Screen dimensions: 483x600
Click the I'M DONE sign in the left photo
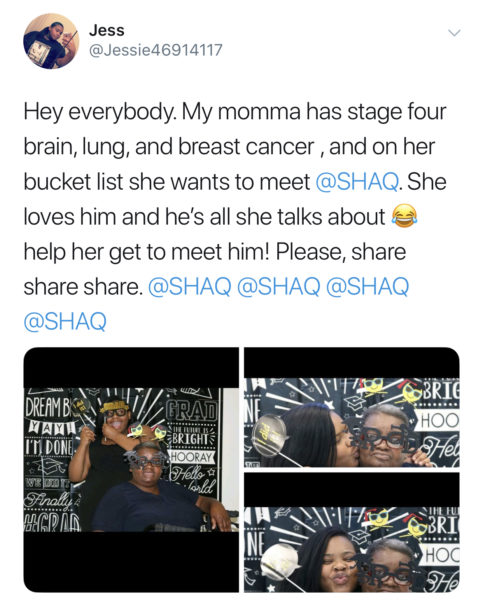[x=49, y=448]
